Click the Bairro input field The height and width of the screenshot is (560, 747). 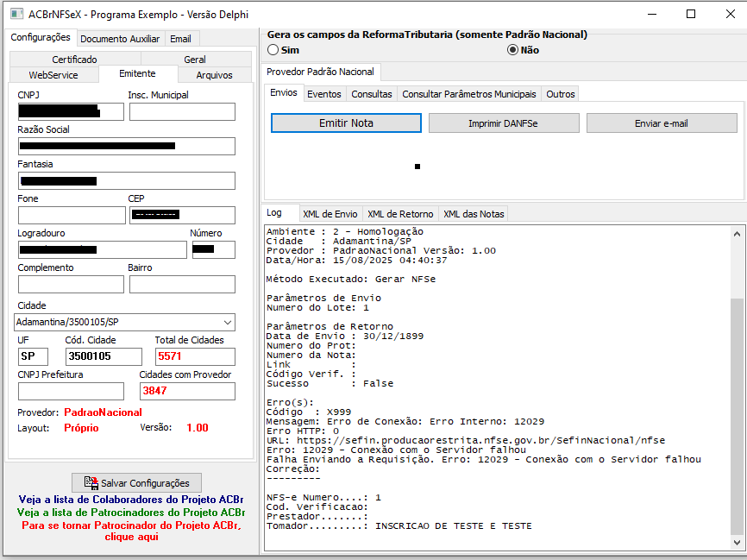point(183,285)
